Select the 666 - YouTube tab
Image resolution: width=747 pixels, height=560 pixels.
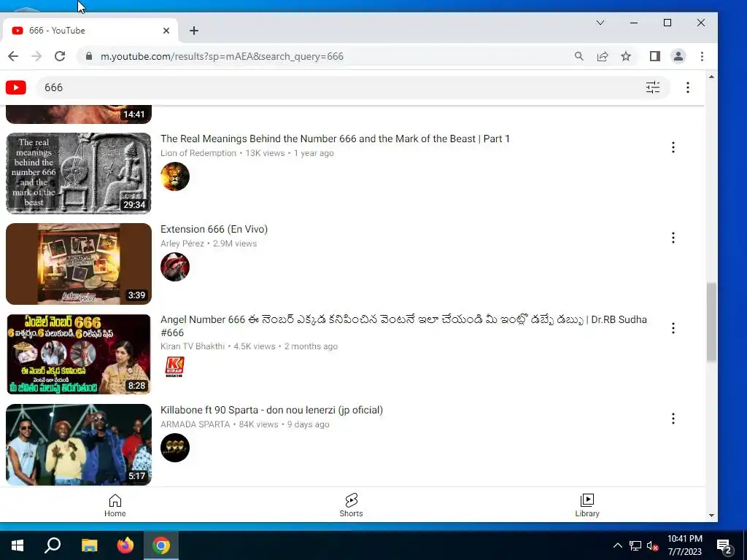(x=90, y=31)
